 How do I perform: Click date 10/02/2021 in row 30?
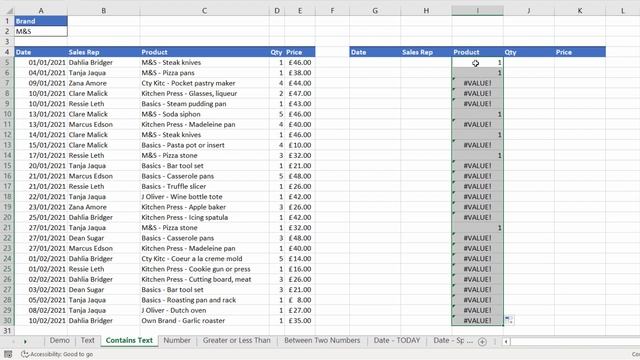point(41,321)
